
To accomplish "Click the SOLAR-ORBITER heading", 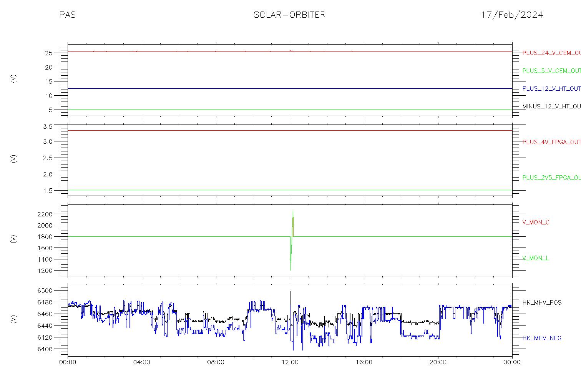I will [290, 15].
